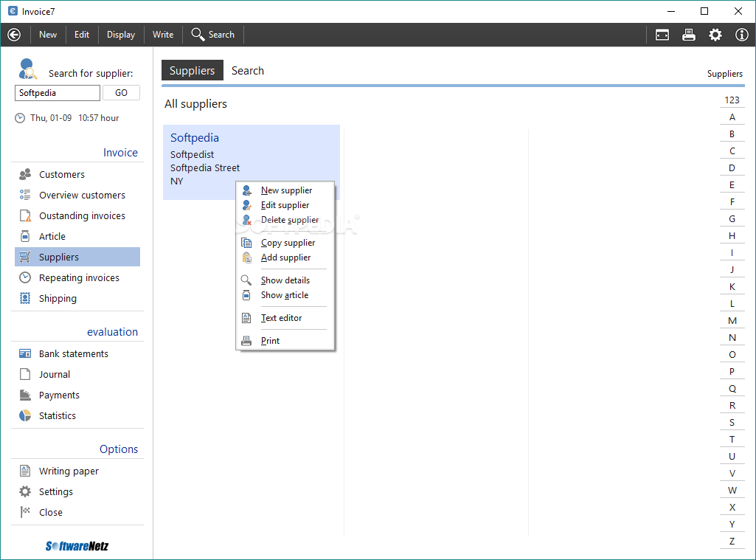Screen dimensions: 756x560
Task: Click the Article jar icon in sidebar
Action: 25,236
